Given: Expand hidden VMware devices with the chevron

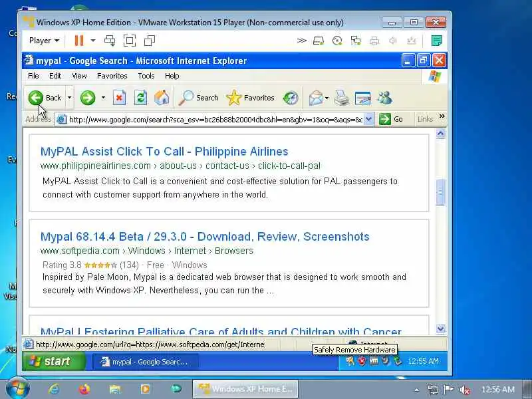Looking at the screenshot, I should point(302,41).
